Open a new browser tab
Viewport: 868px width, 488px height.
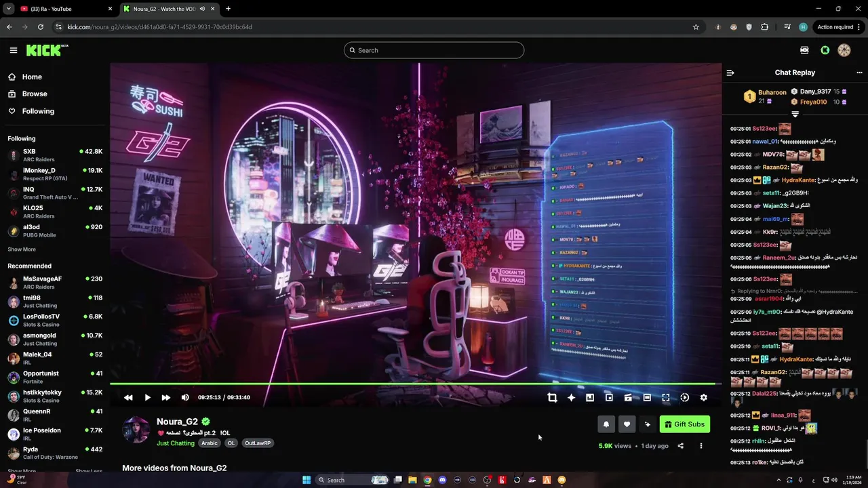coord(228,9)
